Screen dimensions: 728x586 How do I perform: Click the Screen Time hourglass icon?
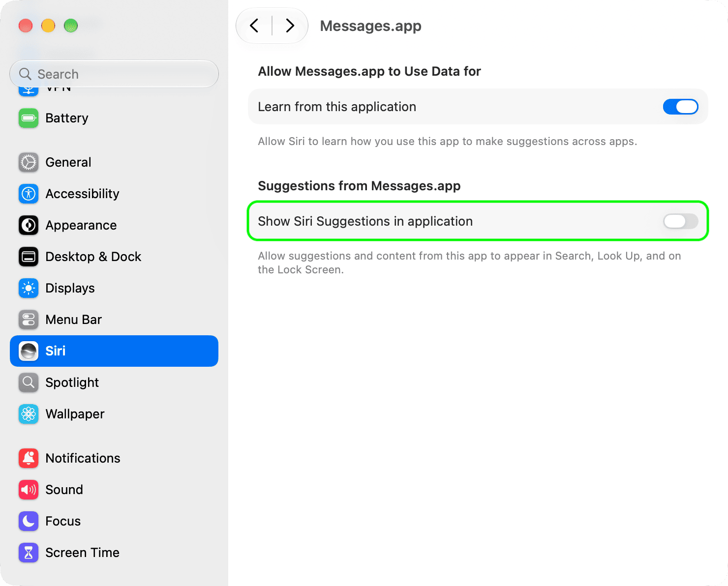(x=29, y=553)
